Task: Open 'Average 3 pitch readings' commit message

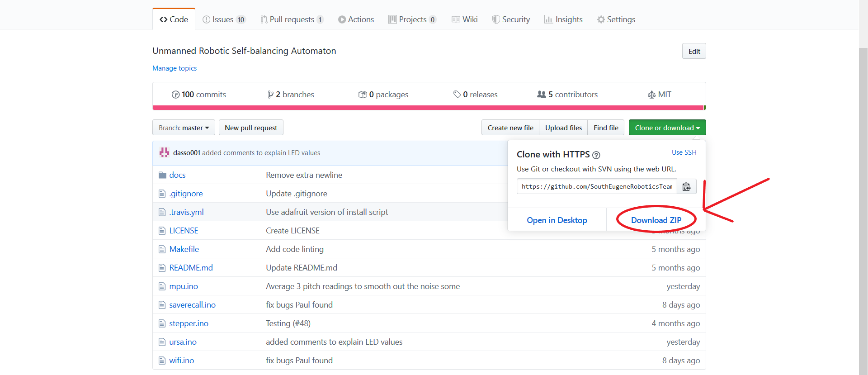Action: 363,286
